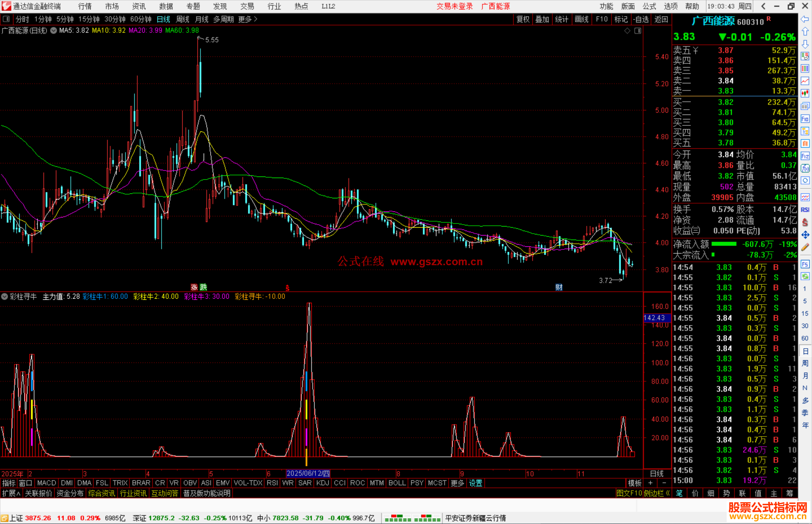Image resolution: width=812 pixels, height=524 pixels.
Task: Open the candlestick chart sidebar icon
Action: 805,93
